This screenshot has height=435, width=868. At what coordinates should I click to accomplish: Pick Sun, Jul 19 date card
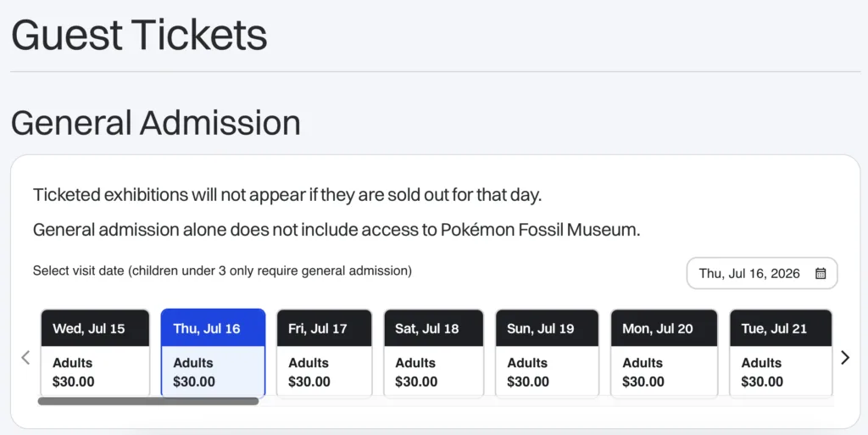[547, 353]
